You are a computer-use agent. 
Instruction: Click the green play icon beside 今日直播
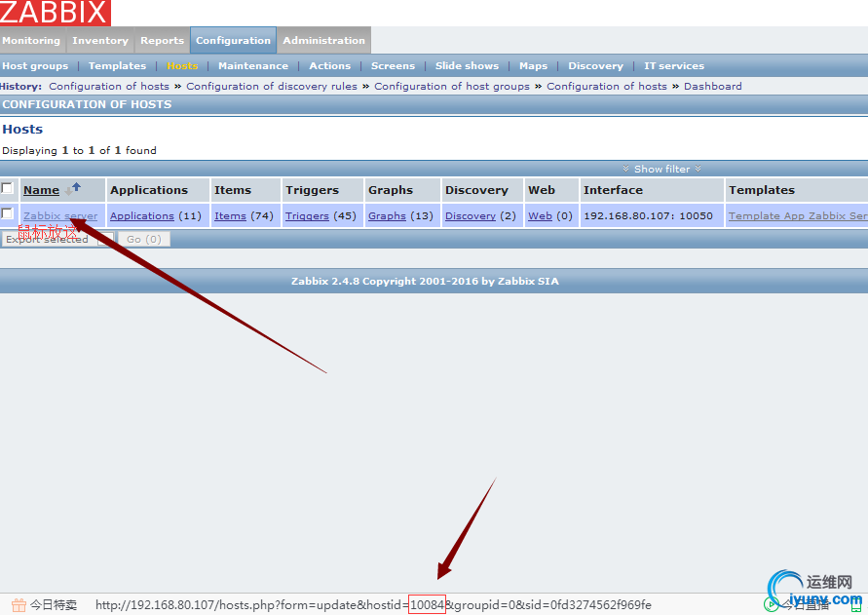(x=771, y=604)
